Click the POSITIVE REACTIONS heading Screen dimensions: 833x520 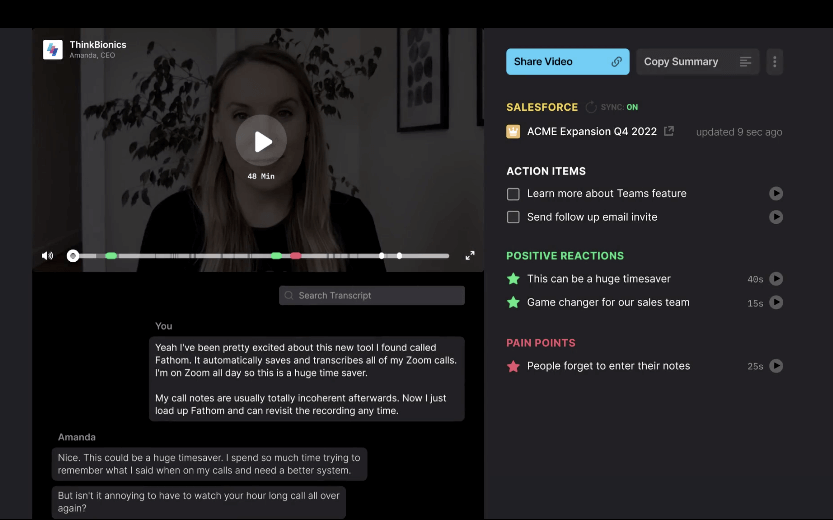pyautogui.click(x=565, y=256)
